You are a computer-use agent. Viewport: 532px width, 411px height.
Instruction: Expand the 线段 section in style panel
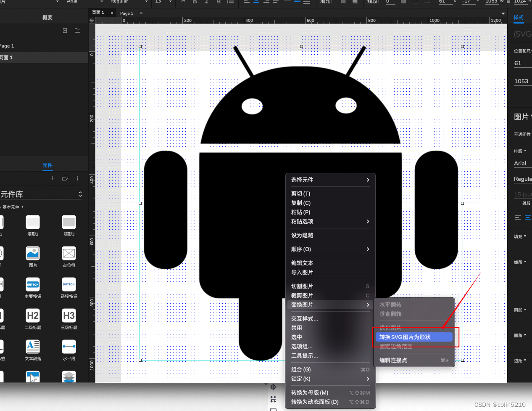(x=520, y=262)
